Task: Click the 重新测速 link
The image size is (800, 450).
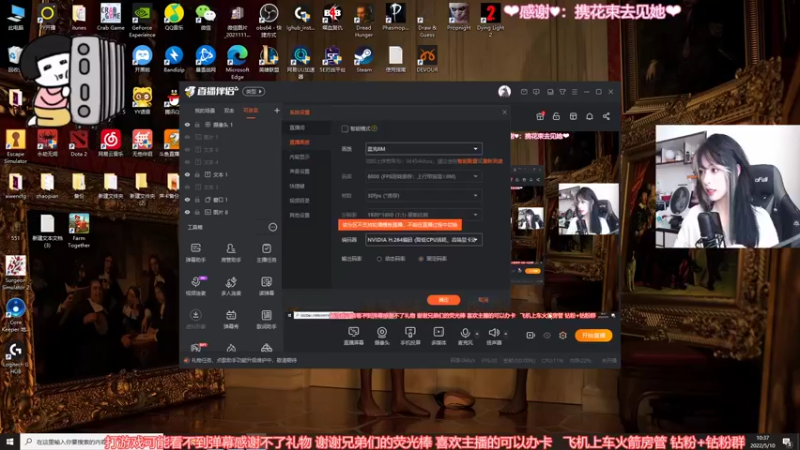Action: coord(492,161)
